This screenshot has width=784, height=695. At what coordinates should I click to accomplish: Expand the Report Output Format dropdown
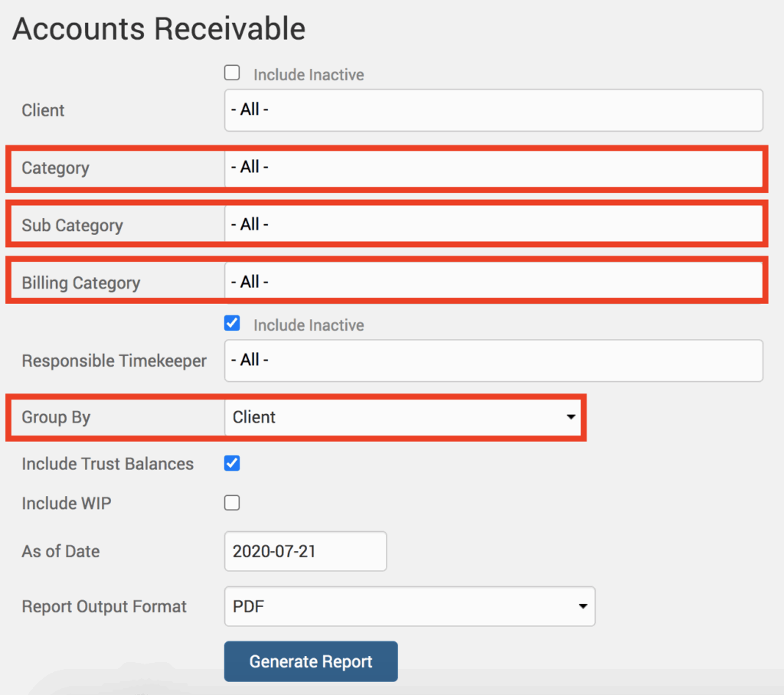coord(409,607)
